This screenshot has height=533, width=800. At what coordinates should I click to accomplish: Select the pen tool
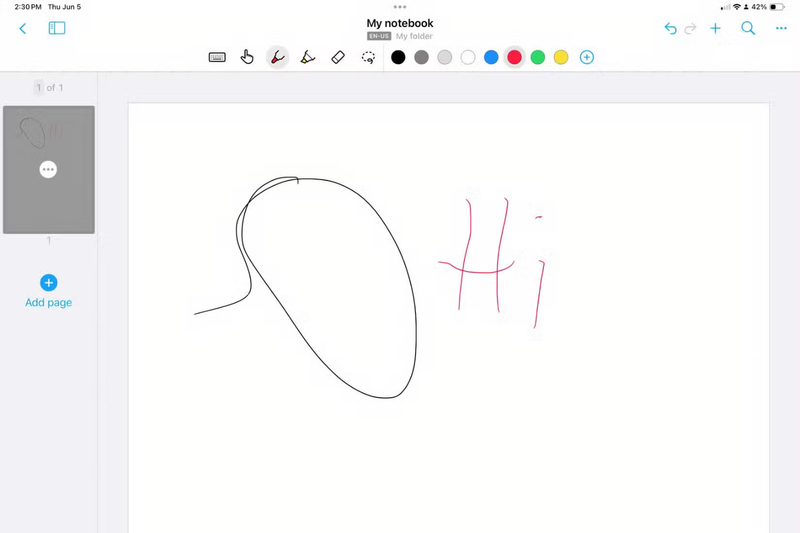(277, 57)
